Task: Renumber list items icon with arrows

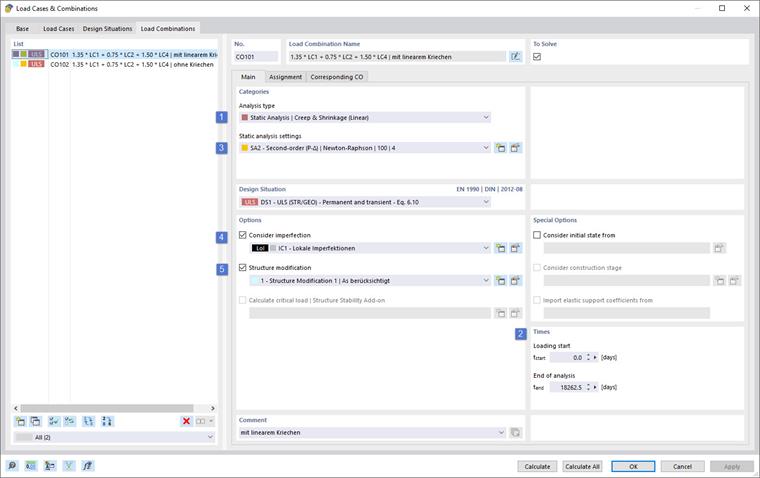Action: click(x=89, y=421)
